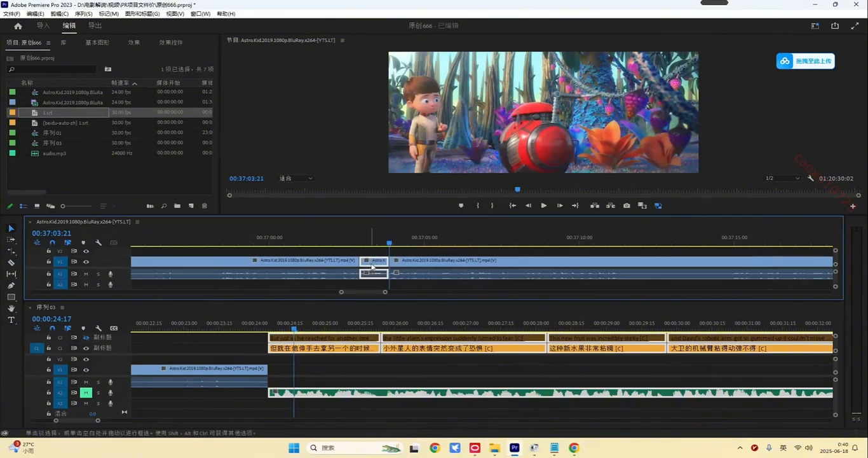Click the New Bin folder icon in project panel
This screenshot has width=868, height=458.
[177, 206]
